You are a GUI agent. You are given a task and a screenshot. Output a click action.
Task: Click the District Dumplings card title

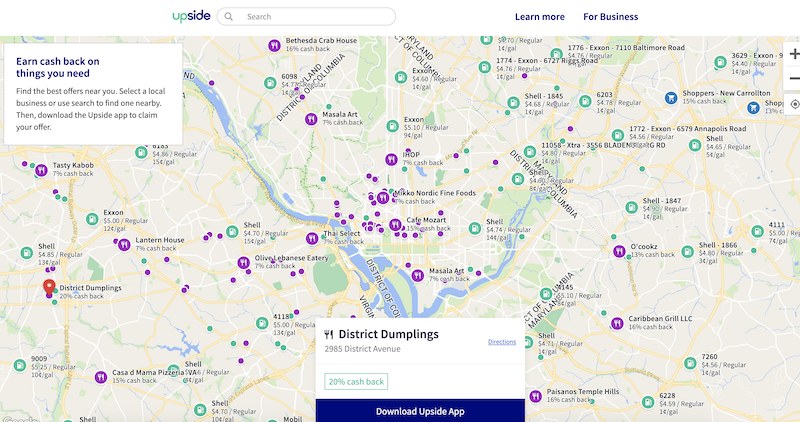click(388, 334)
